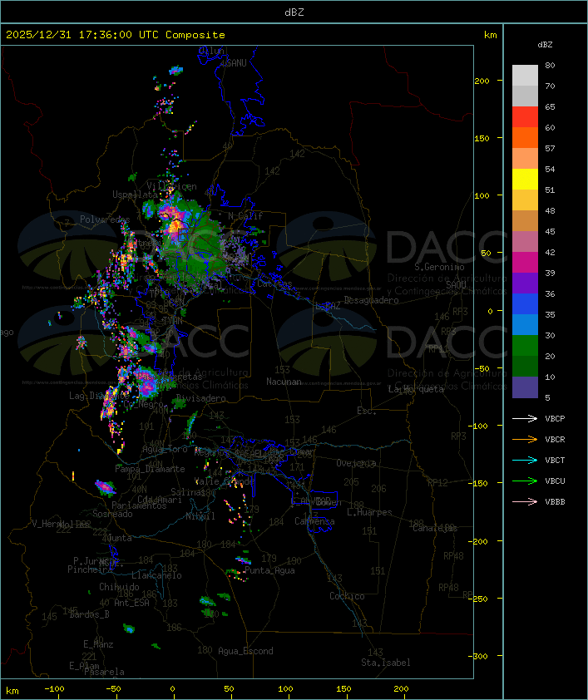The height and width of the screenshot is (700, 588).
Task: Click the 'S.Geronimo' map label
Action: pos(439,267)
